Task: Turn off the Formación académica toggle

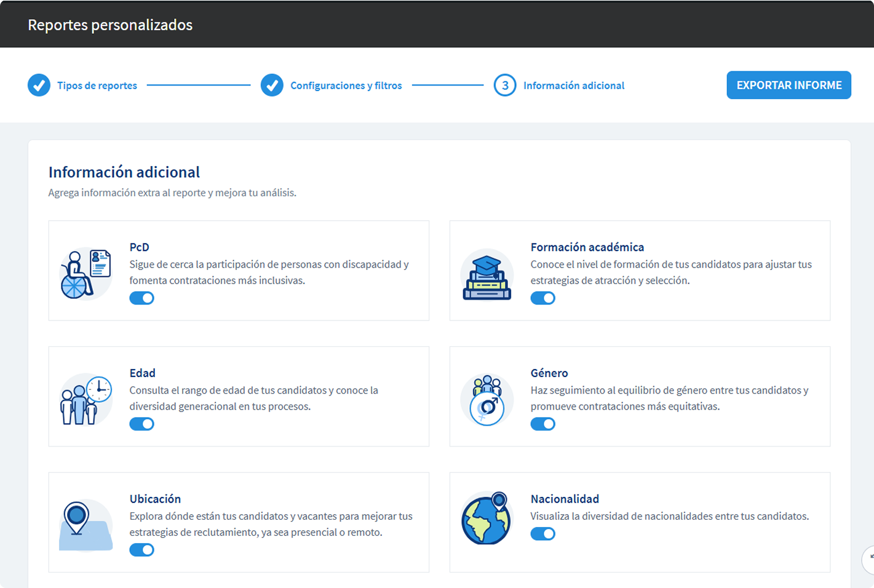Action: pyautogui.click(x=542, y=298)
